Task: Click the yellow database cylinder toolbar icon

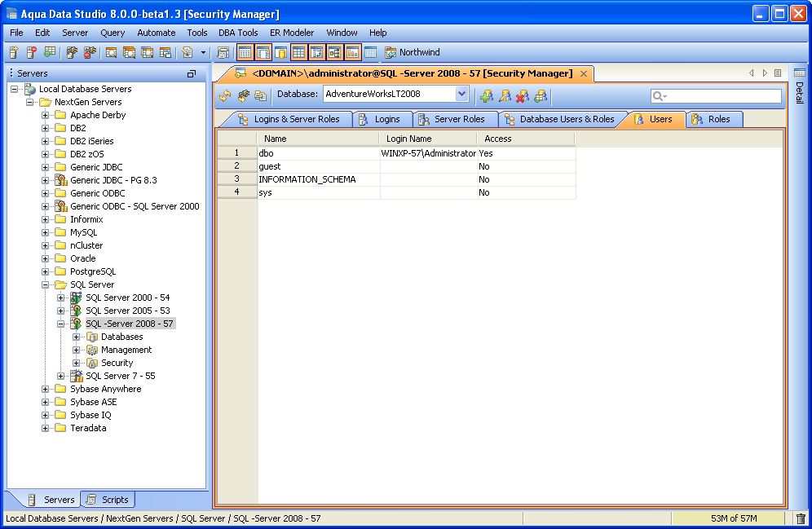Action: (280, 52)
